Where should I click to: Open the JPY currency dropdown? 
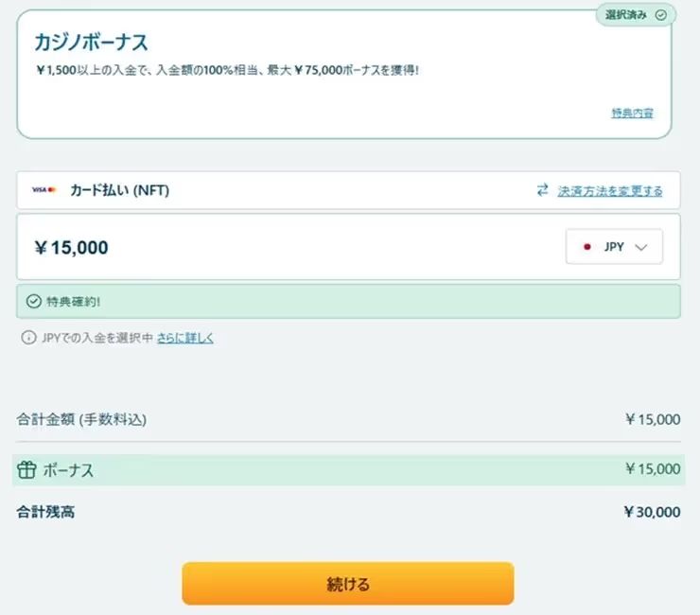614,247
